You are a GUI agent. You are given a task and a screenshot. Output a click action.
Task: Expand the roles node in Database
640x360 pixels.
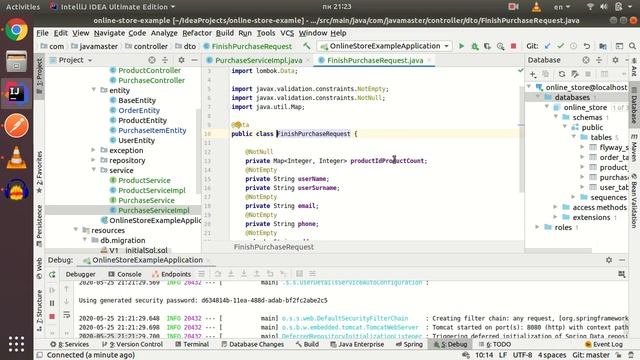pyautogui.click(x=537, y=227)
